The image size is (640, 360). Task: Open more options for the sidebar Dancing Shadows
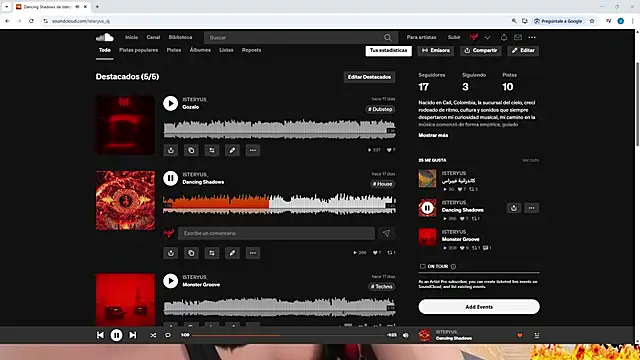click(531, 208)
